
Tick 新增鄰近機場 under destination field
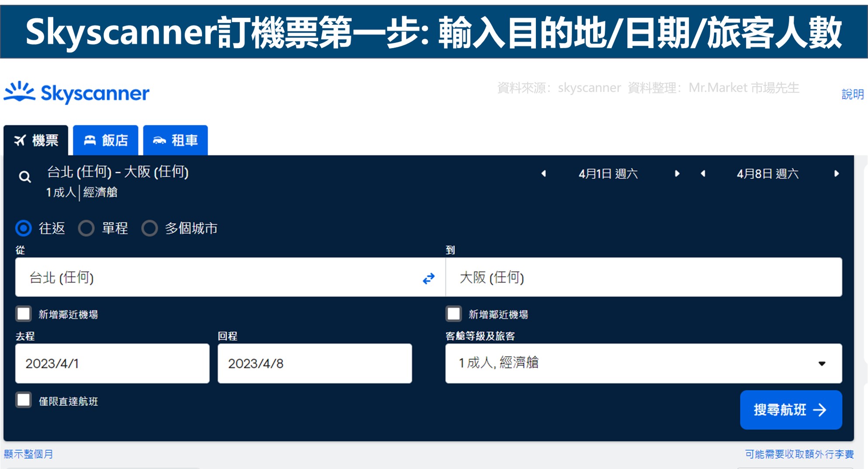[x=454, y=314]
